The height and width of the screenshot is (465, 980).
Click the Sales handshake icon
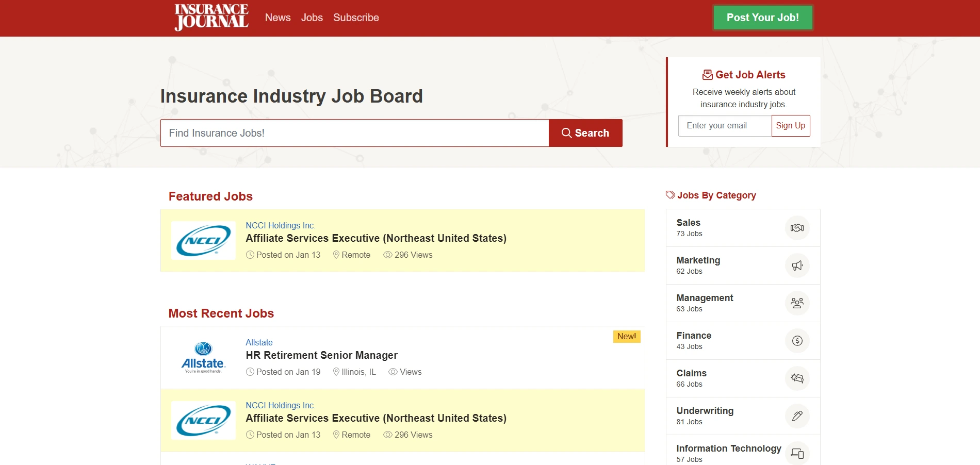[x=797, y=228]
